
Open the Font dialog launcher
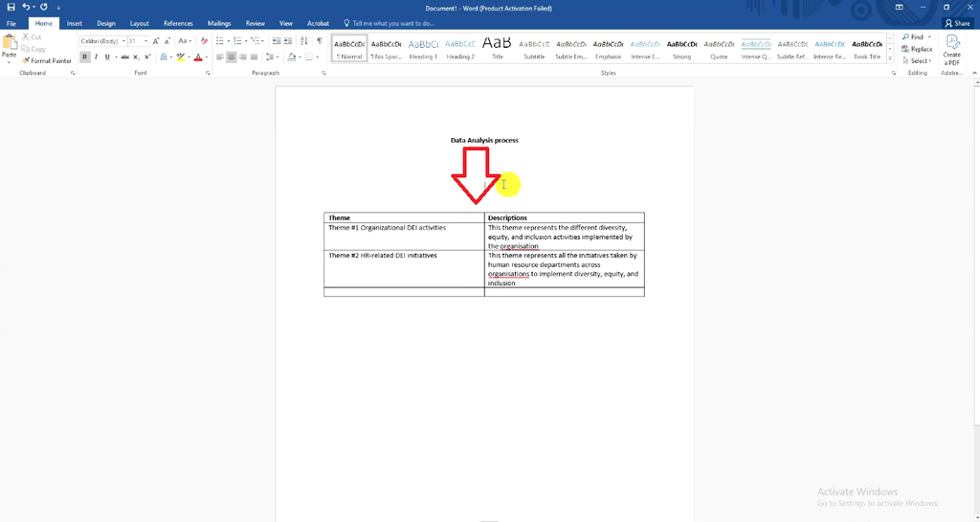coord(208,73)
